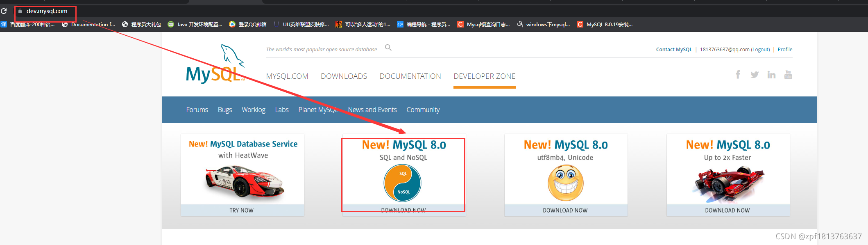The image size is (868, 245).
Task: Click the search field tagline text
Action: (x=322, y=50)
